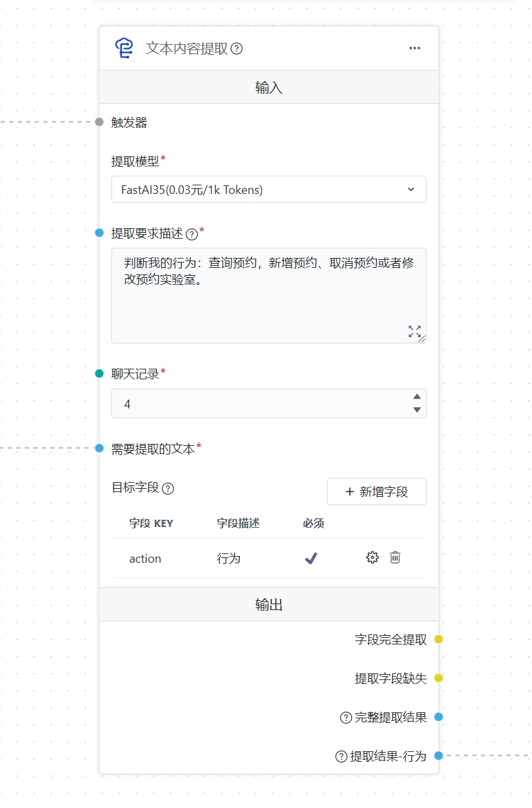This screenshot has height=808, width=532.
Task: Click the 文本内容提取 node logo icon
Action: click(x=124, y=49)
